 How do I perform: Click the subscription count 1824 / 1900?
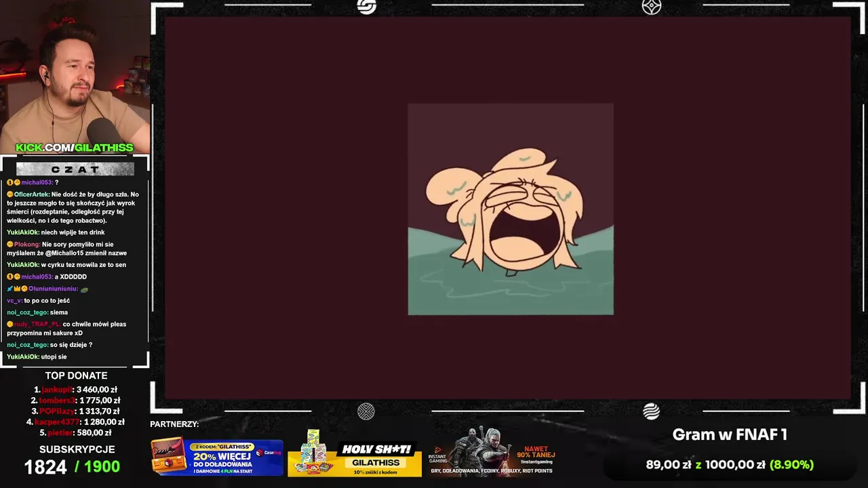pyautogui.click(x=72, y=467)
